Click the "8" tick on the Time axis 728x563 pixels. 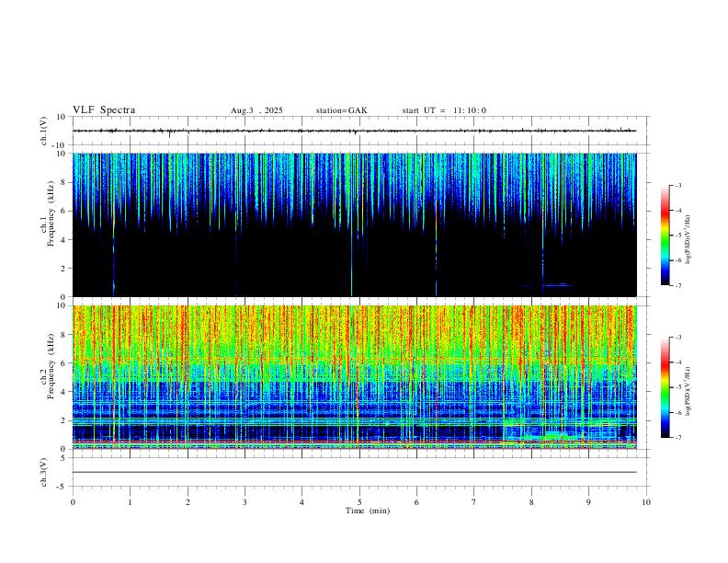(531, 502)
